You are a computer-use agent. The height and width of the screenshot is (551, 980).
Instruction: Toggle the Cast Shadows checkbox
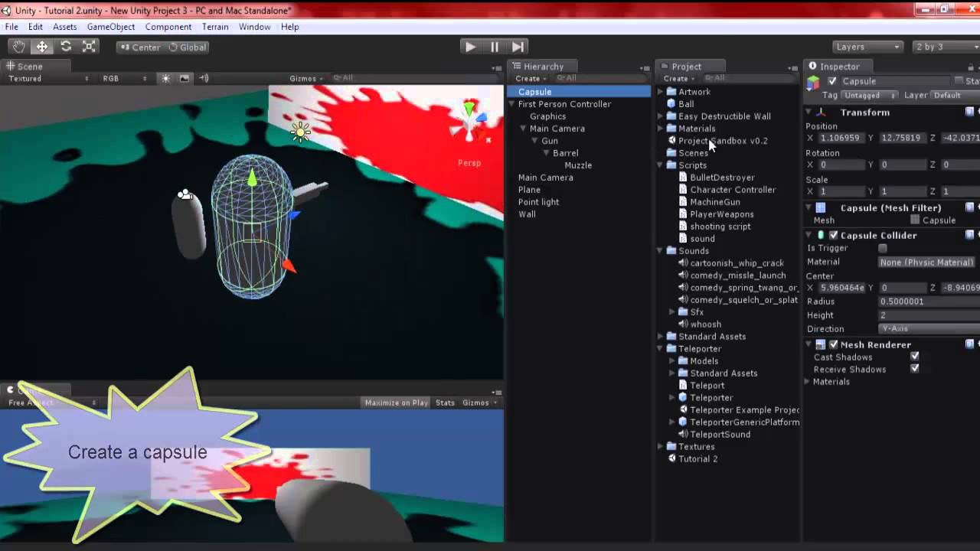click(x=915, y=357)
